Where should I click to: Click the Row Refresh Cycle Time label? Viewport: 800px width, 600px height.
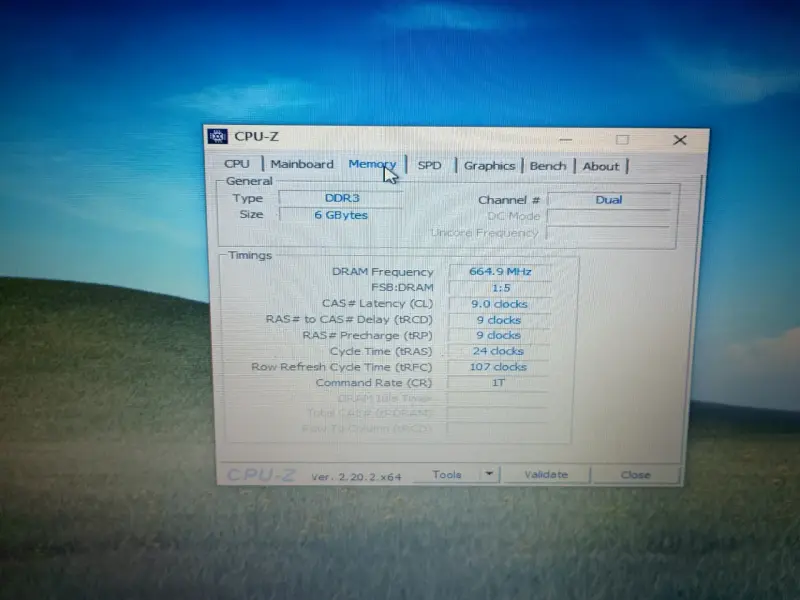point(341,367)
